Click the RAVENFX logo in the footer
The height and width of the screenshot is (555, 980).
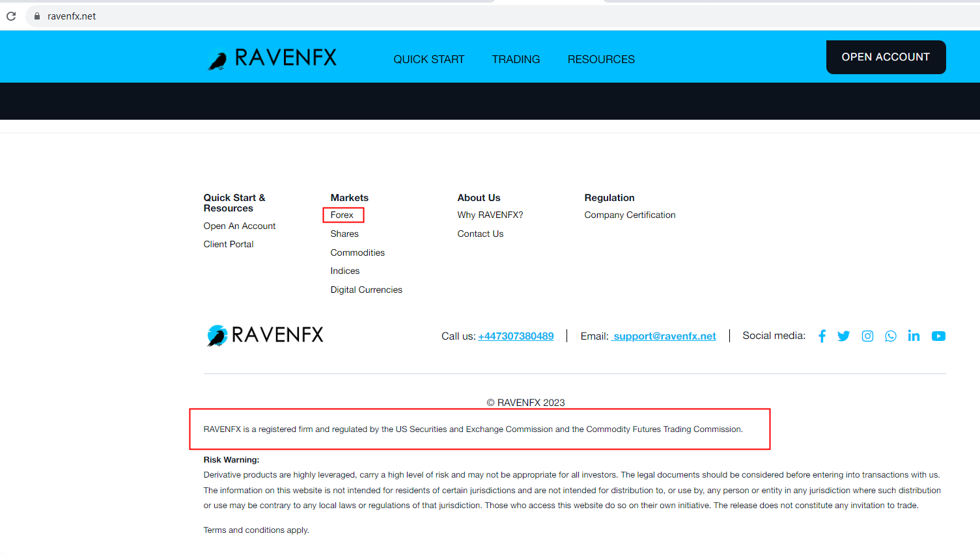click(x=265, y=335)
